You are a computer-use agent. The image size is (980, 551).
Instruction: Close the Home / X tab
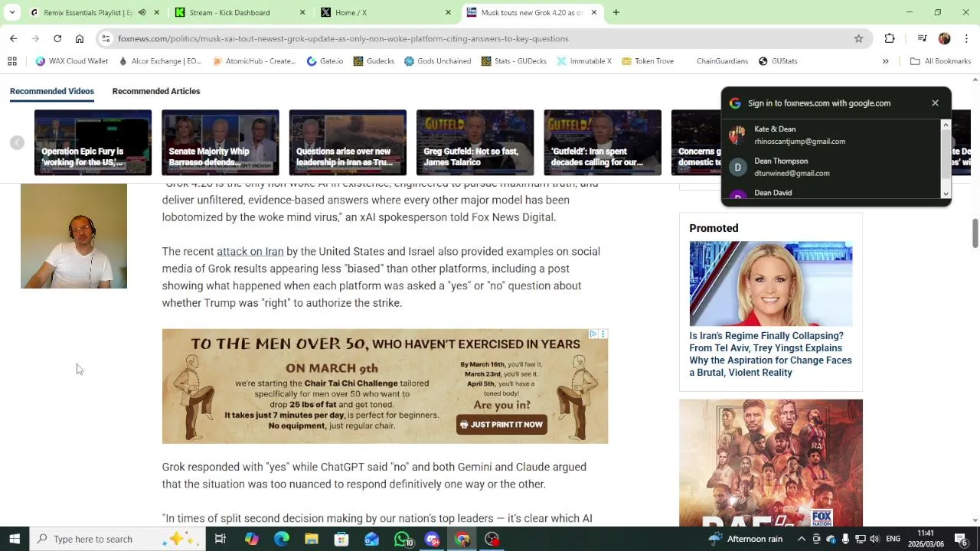[448, 12]
